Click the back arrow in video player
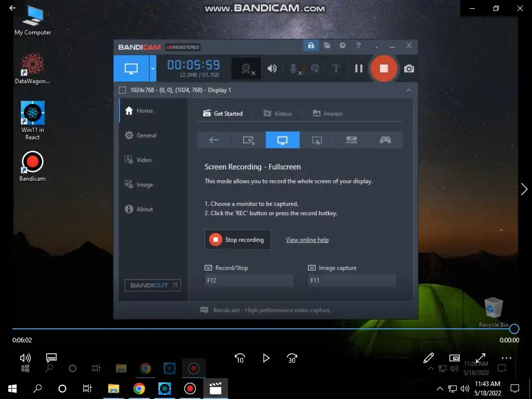532x399 pixels. pyautogui.click(x=12, y=8)
